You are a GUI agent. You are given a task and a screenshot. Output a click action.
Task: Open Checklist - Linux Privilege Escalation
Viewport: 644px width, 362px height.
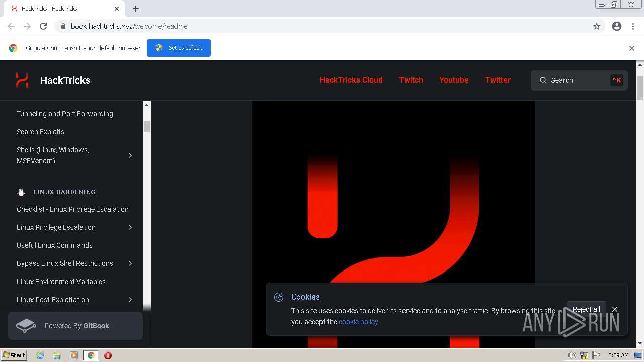click(72, 209)
